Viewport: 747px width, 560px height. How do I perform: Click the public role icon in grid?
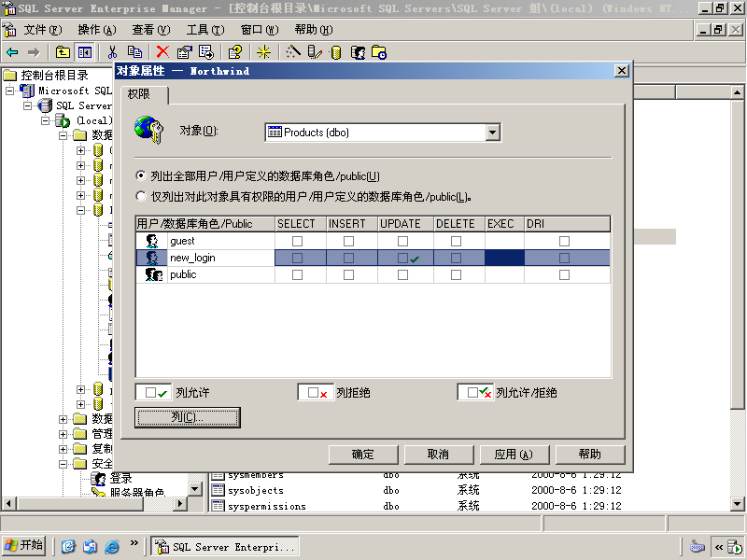point(154,274)
